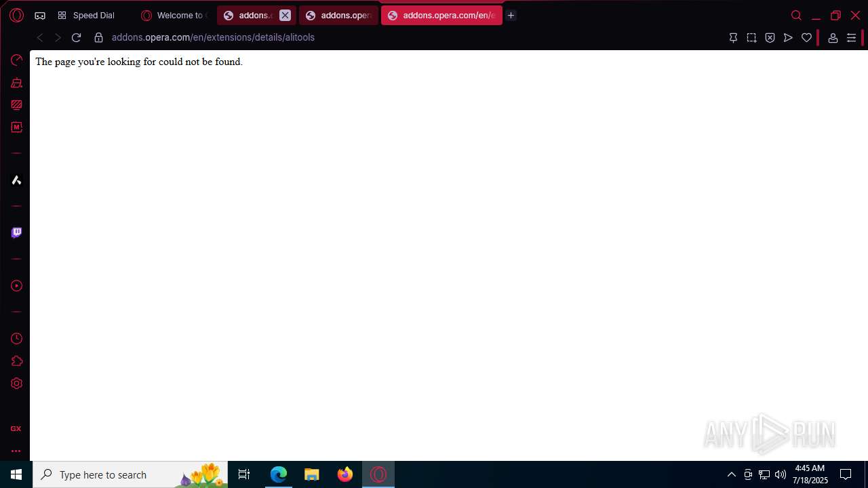The width and height of the screenshot is (868, 488).
Task: Show hidden system tray icons
Action: pos(731,474)
